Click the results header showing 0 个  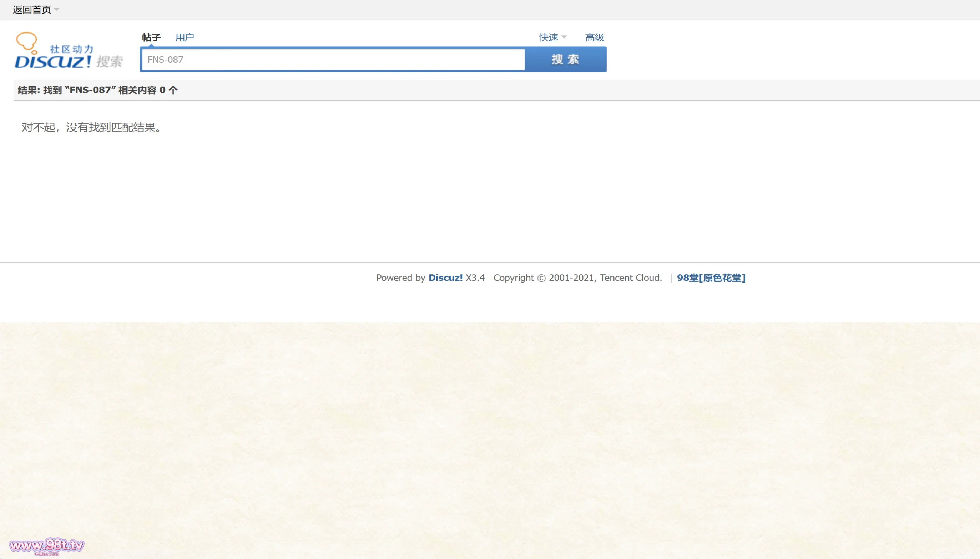point(97,90)
